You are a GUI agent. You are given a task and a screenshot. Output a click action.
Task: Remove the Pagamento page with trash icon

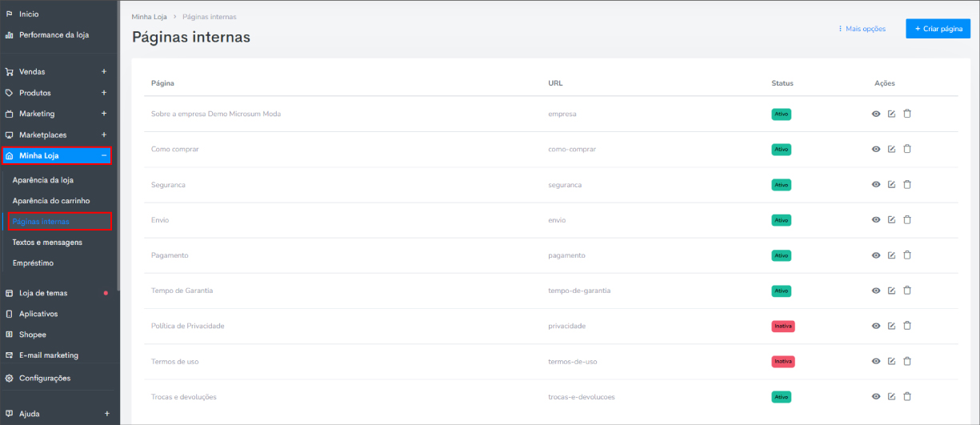click(x=907, y=255)
